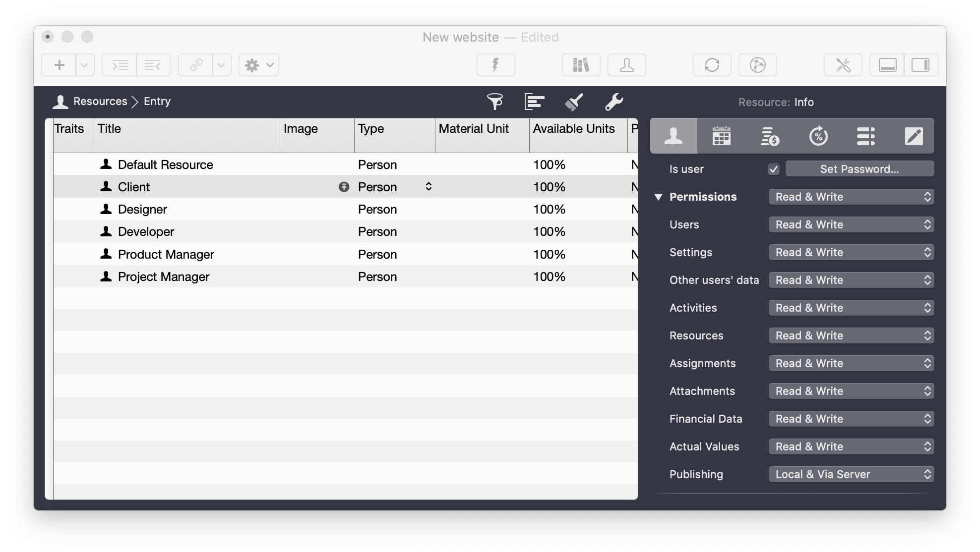Viewport: 980px width, 552px height.
Task: Click the paintbrush style icon
Action: coord(574,102)
